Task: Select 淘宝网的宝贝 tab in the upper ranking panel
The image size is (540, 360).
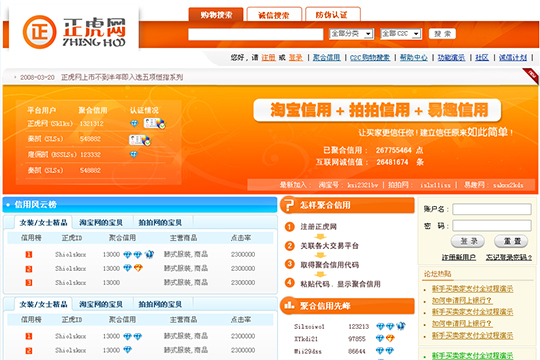Action: point(101,223)
